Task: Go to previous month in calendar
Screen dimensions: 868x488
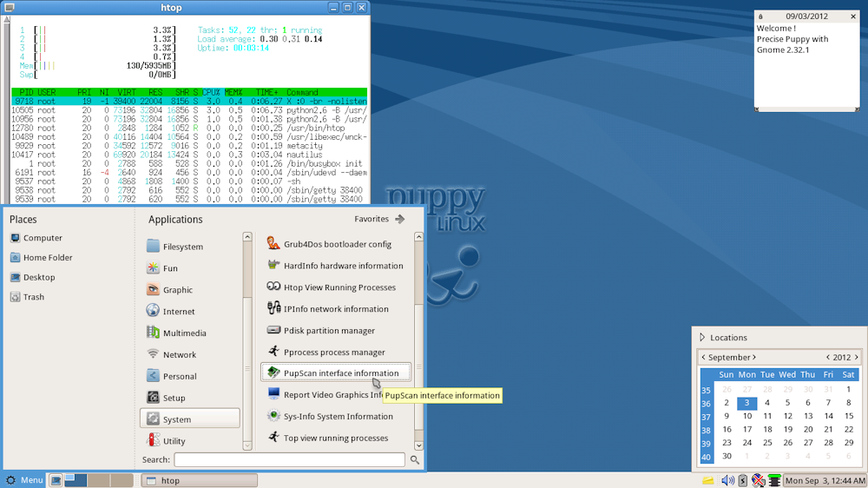Action: (704, 357)
